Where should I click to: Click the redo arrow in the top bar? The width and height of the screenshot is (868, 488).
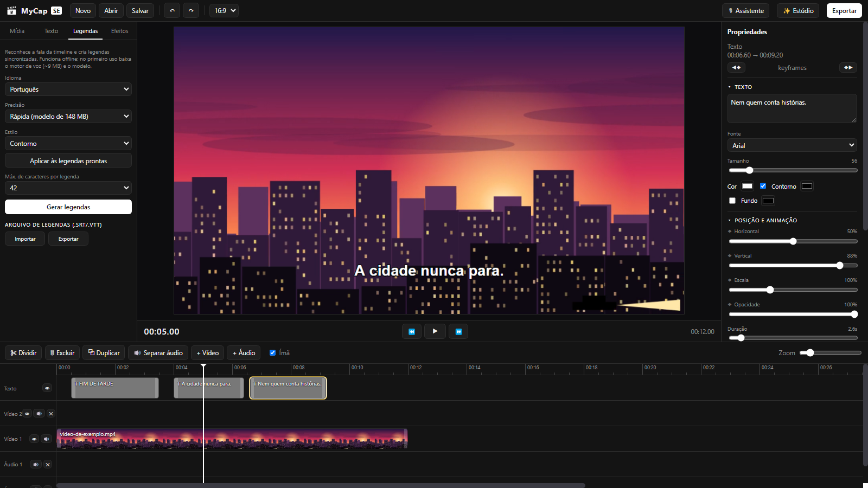pos(191,11)
